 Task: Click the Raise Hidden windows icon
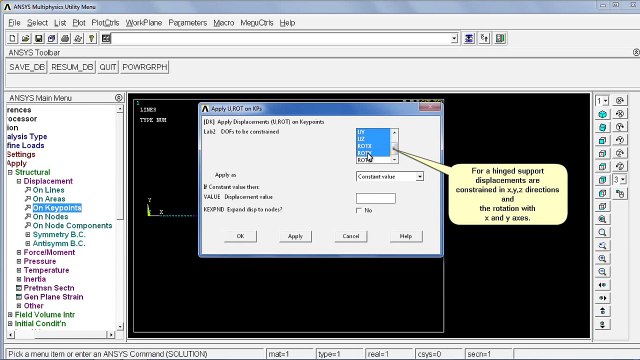(469, 38)
